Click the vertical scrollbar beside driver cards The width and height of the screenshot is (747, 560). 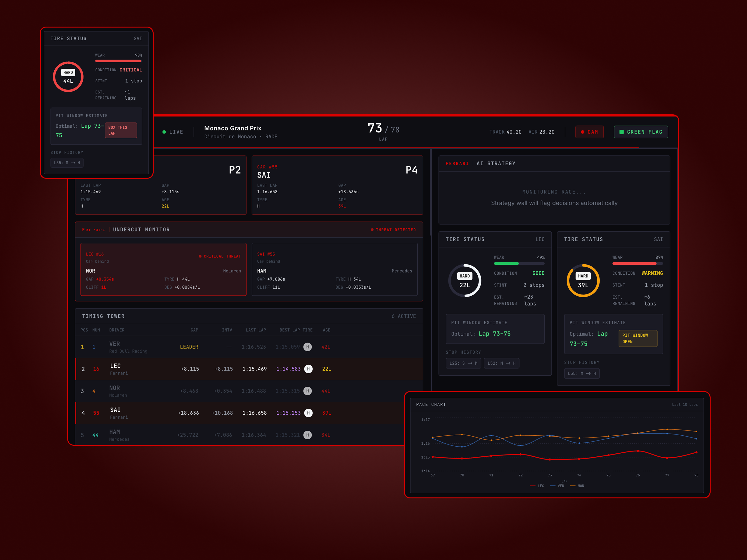pos(430,192)
